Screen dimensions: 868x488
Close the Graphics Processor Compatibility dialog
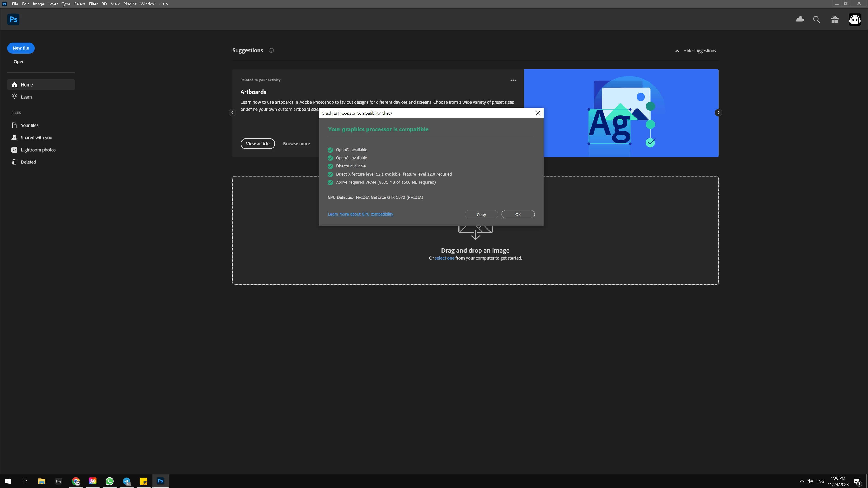[538, 113]
